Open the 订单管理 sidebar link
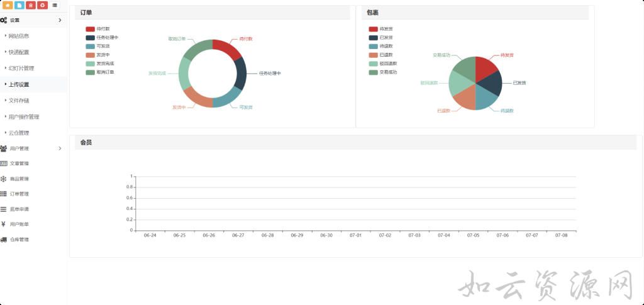644x305 pixels. click(x=19, y=194)
